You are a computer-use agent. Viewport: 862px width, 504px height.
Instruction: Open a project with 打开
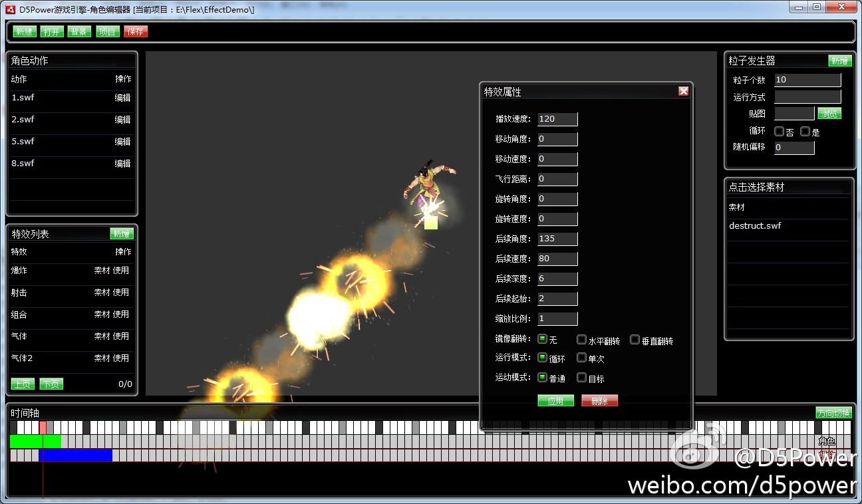[x=52, y=32]
